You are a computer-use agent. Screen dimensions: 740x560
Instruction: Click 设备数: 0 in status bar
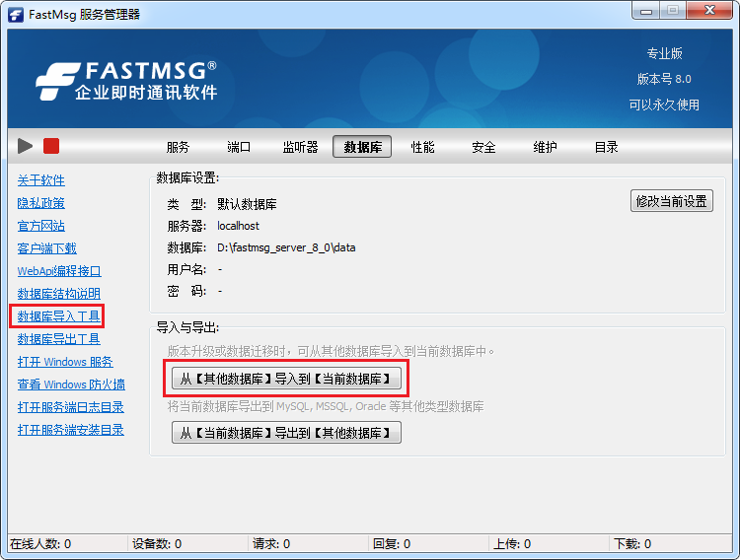pyautogui.click(x=157, y=544)
